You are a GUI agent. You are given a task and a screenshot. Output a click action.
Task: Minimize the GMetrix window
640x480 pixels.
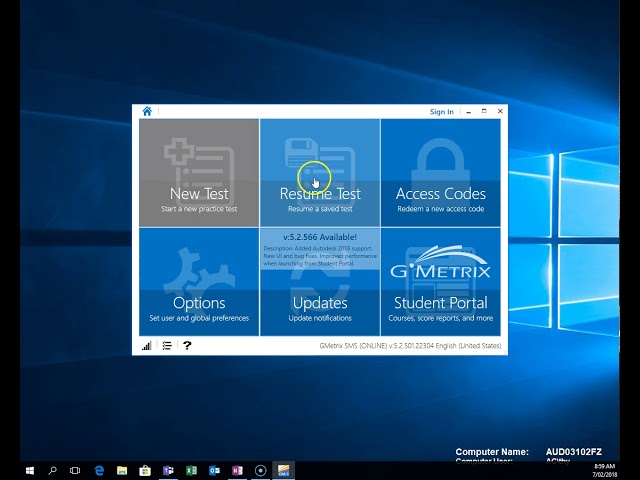point(469,112)
